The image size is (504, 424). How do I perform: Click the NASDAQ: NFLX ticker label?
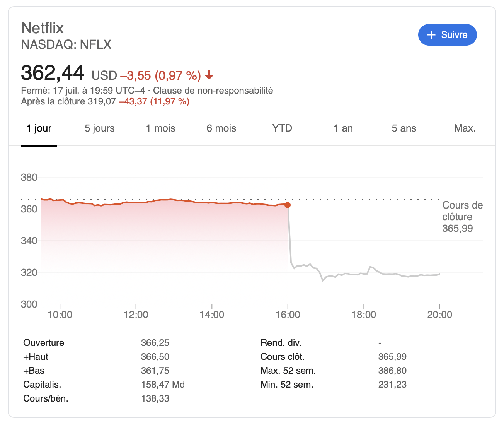point(66,45)
